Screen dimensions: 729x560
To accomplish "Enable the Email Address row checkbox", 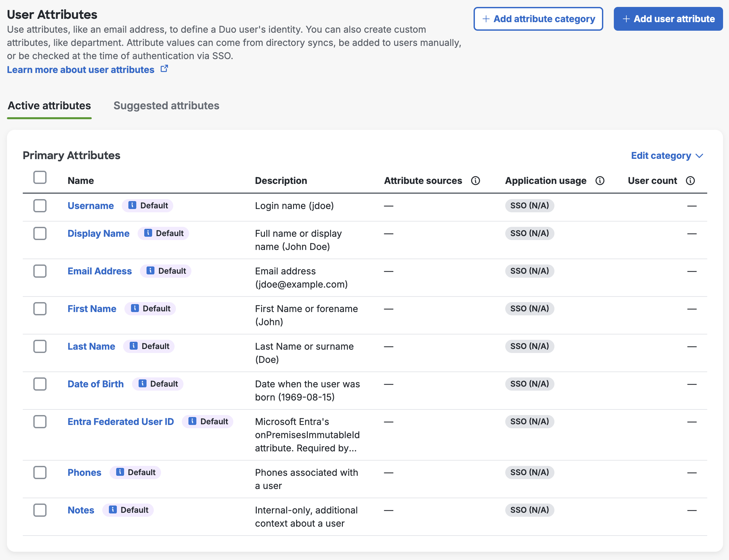I will tap(40, 271).
